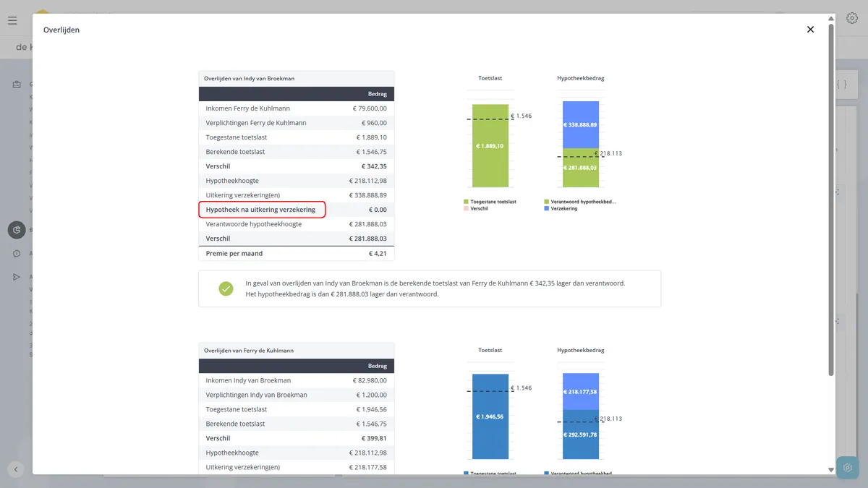Close the Overlijden dialog
Viewport: 868px width, 488px height.
810,30
